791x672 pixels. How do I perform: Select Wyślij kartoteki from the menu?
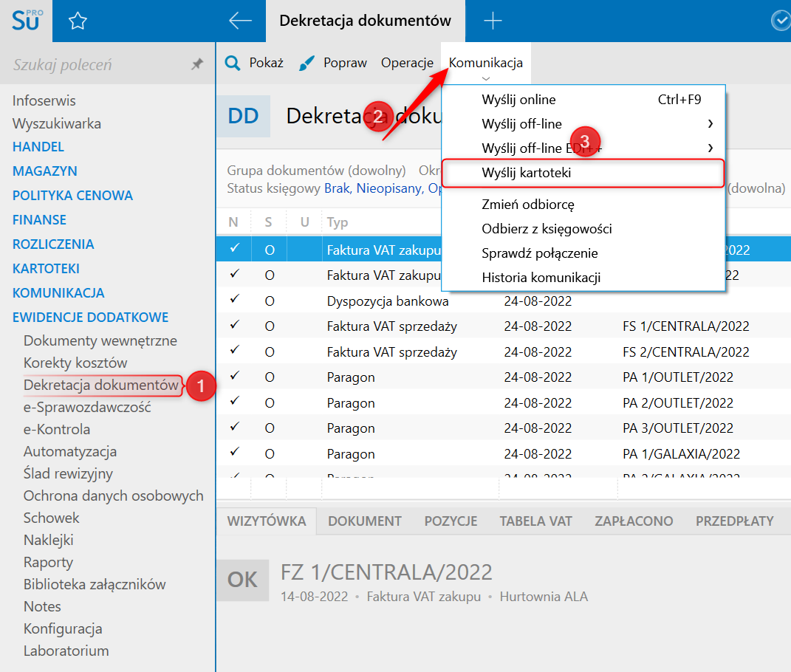526,174
